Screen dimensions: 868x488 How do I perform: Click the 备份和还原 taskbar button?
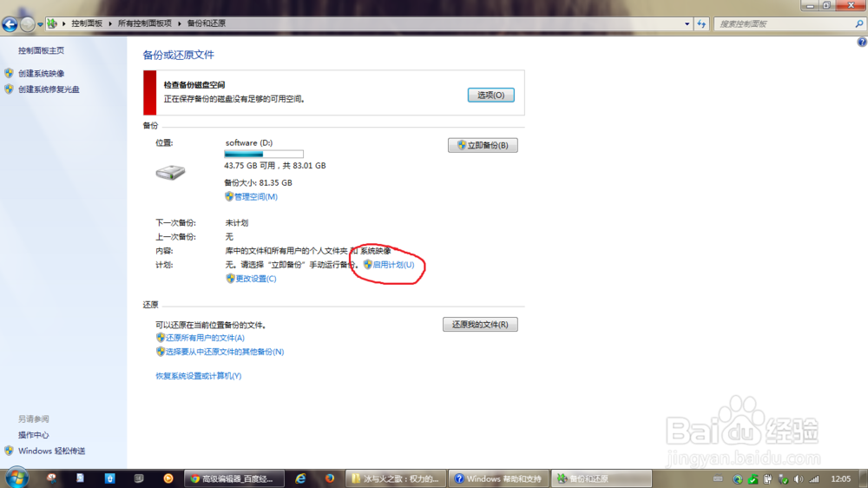click(x=602, y=478)
